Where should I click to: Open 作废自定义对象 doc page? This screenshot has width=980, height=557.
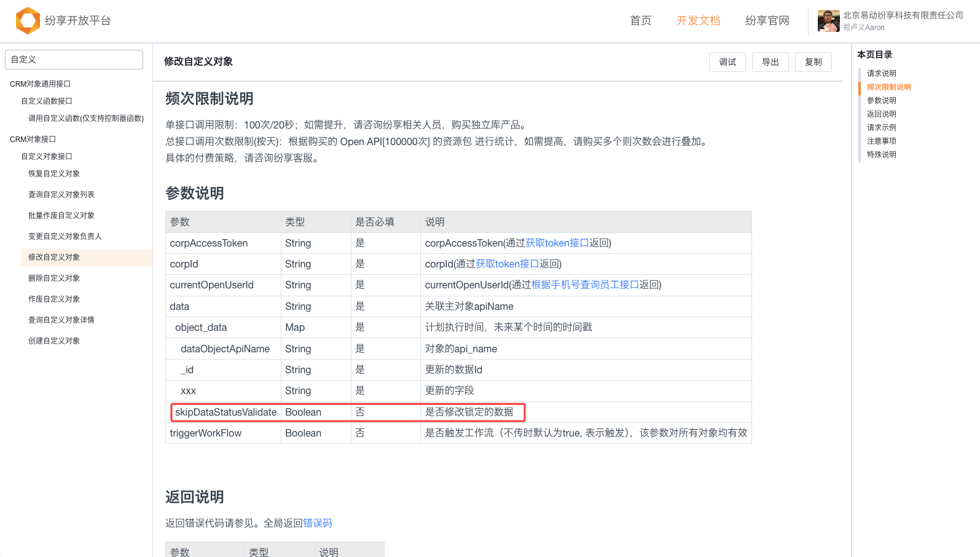54,299
